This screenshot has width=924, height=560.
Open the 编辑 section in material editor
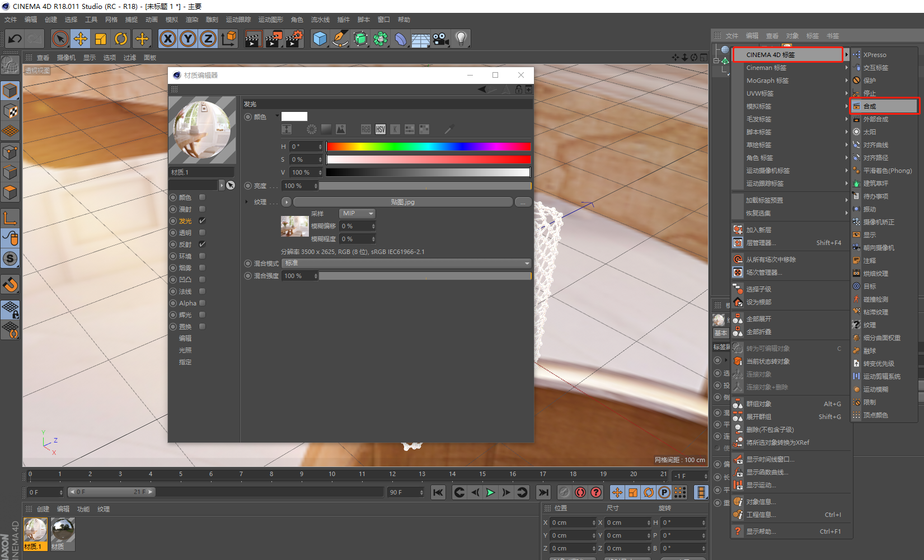[x=185, y=338]
